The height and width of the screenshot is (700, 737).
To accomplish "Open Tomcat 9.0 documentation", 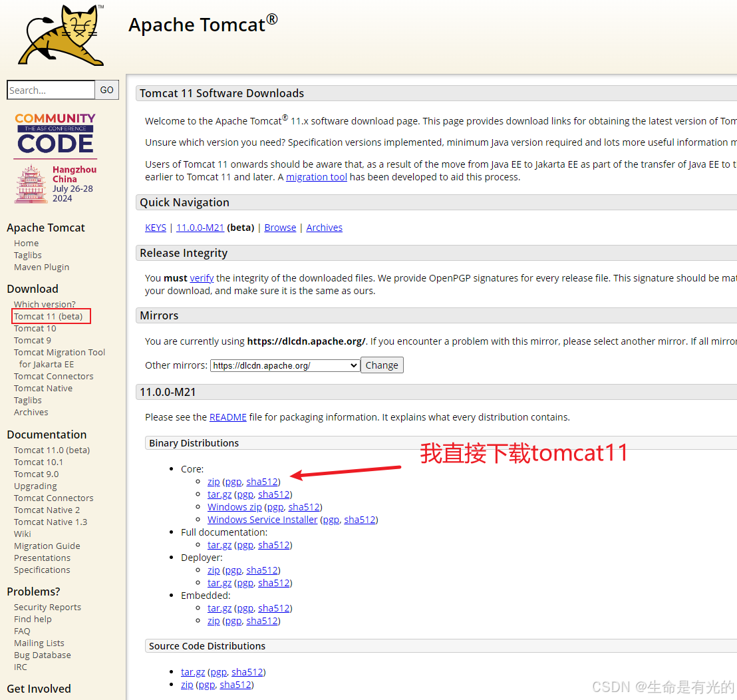I will pos(36,474).
